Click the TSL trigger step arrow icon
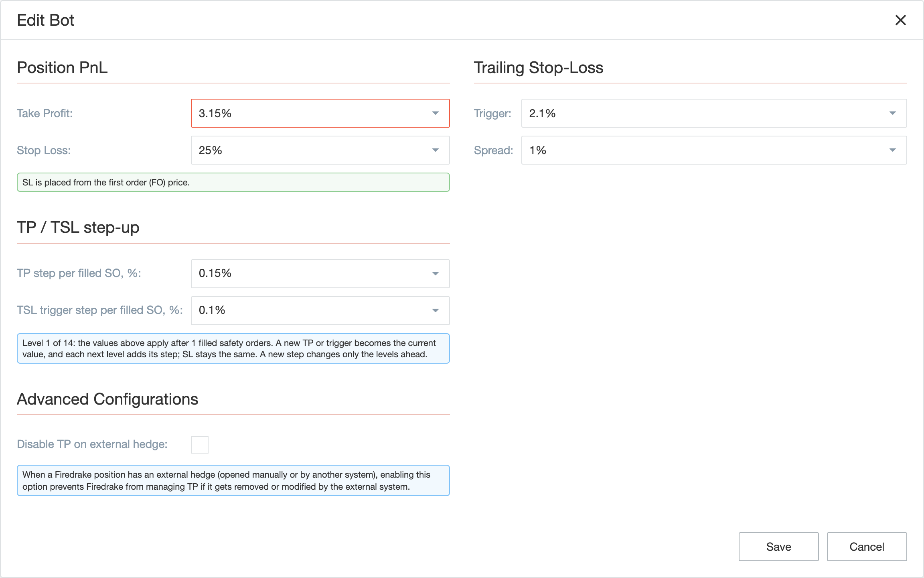This screenshot has height=578, width=924. [x=436, y=311]
